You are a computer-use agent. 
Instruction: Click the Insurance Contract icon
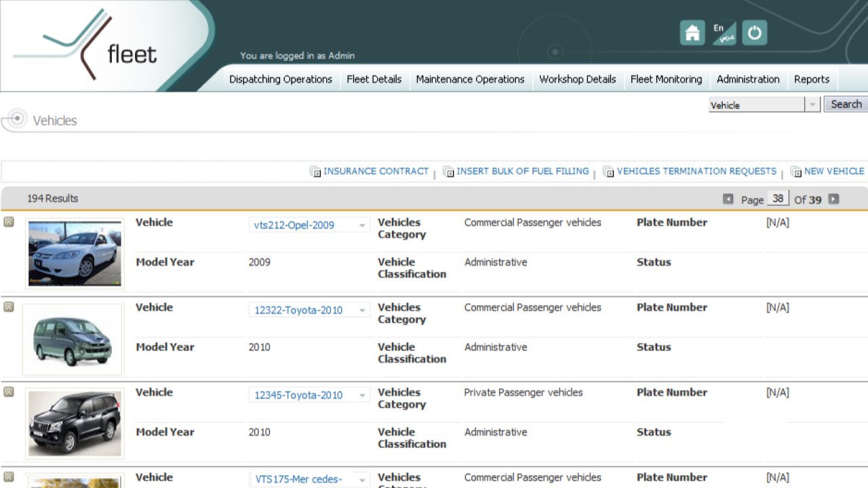click(315, 172)
